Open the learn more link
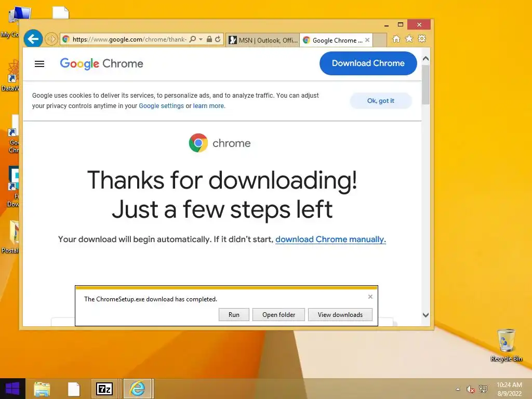 point(208,106)
